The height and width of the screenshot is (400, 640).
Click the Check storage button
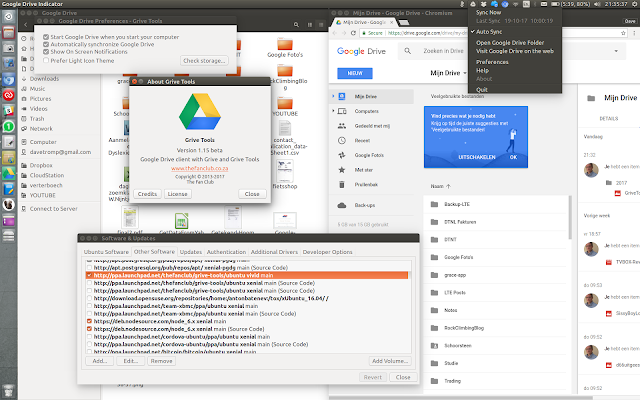[x=204, y=60]
